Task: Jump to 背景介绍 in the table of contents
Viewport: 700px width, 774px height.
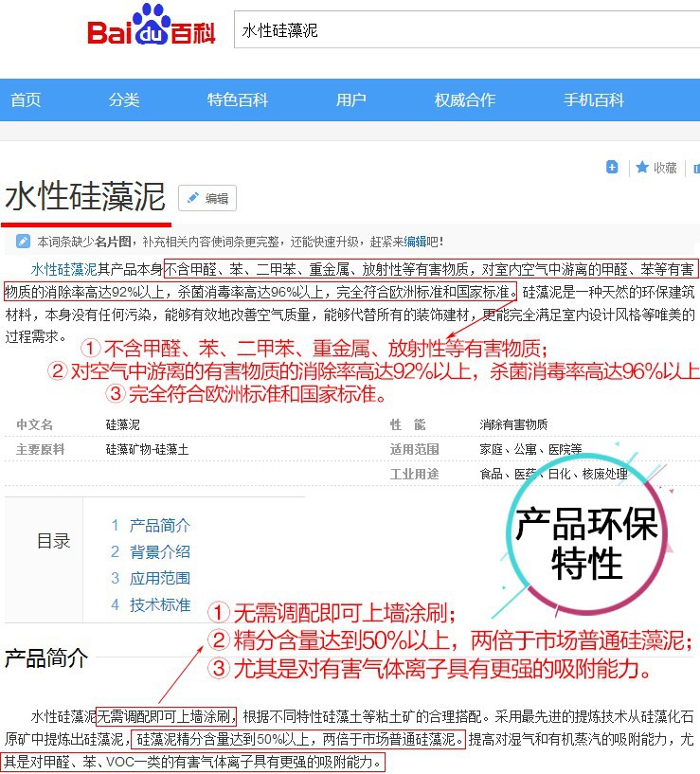Action: click(x=159, y=551)
